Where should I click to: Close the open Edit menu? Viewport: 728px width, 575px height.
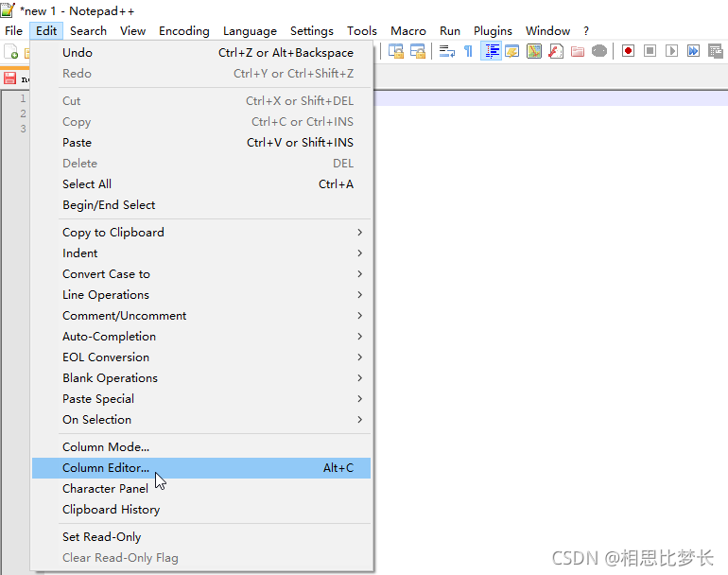point(46,31)
